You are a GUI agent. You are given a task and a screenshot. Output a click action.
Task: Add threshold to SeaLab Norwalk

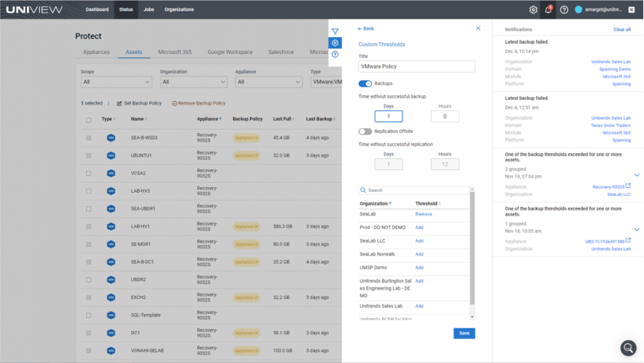click(x=420, y=254)
